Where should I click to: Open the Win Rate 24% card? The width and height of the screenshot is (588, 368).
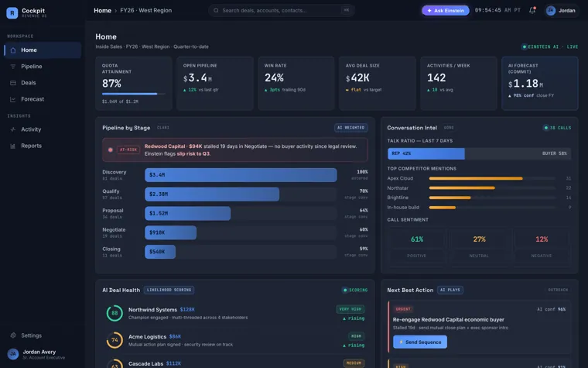[x=296, y=84]
